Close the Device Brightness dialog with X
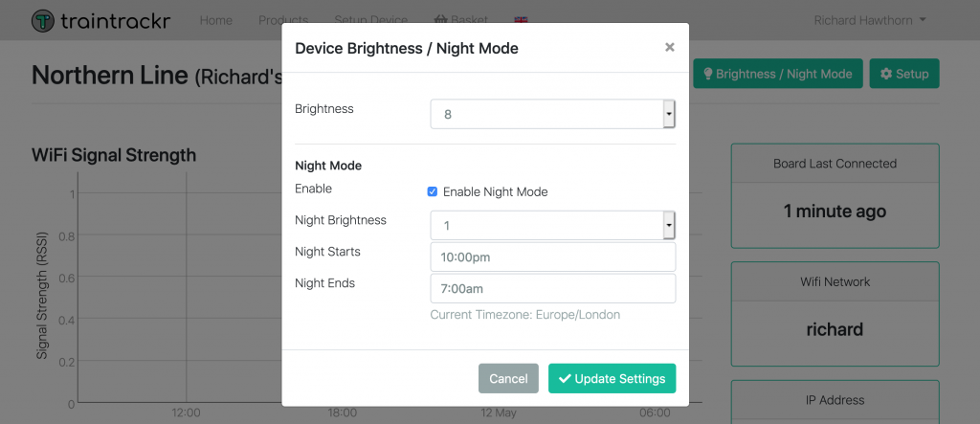This screenshot has width=980, height=424. 669,47
